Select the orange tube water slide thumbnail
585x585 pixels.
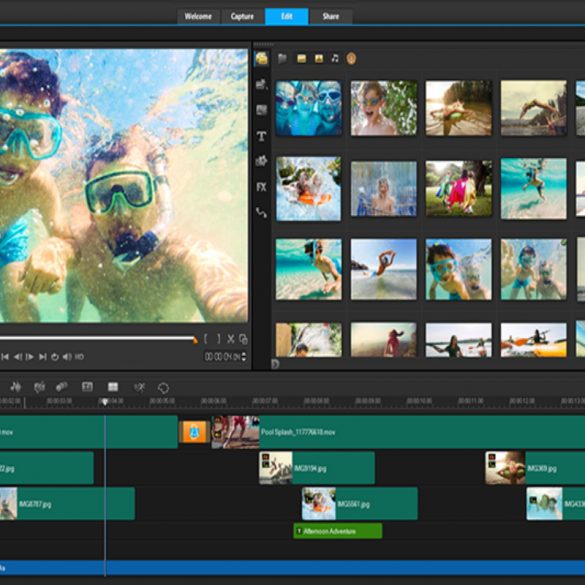pos(308,188)
